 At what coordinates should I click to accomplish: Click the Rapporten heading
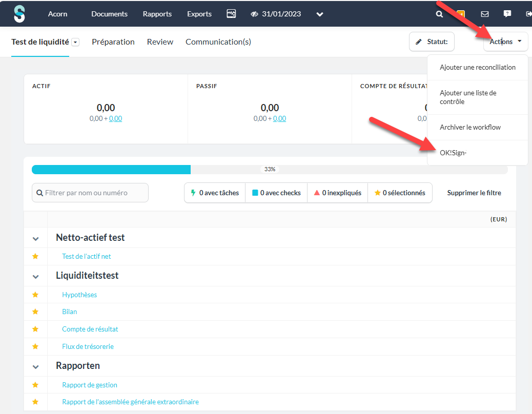78,365
